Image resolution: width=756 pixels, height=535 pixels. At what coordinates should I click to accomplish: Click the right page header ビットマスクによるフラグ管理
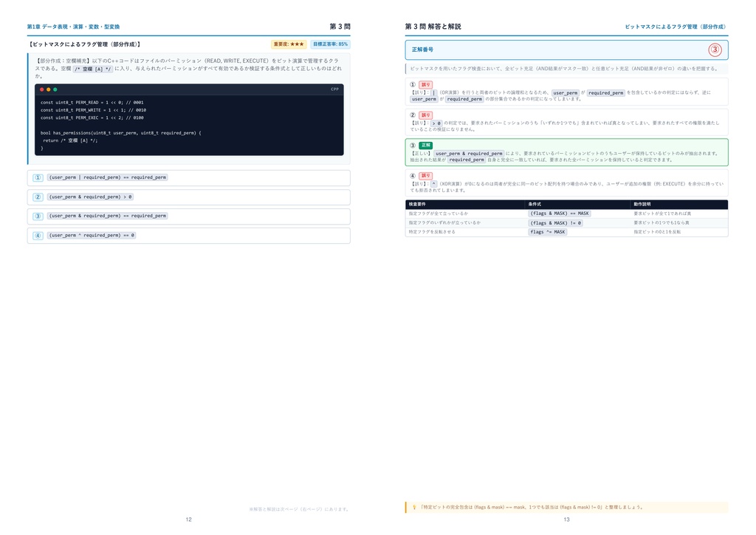[x=676, y=27]
